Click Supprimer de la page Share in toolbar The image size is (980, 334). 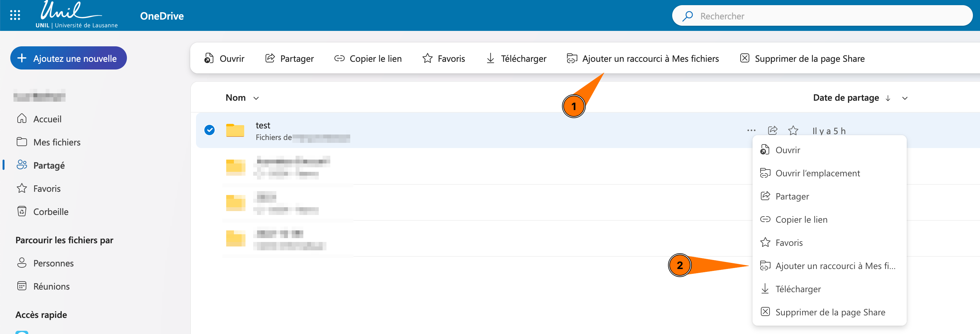pos(802,58)
